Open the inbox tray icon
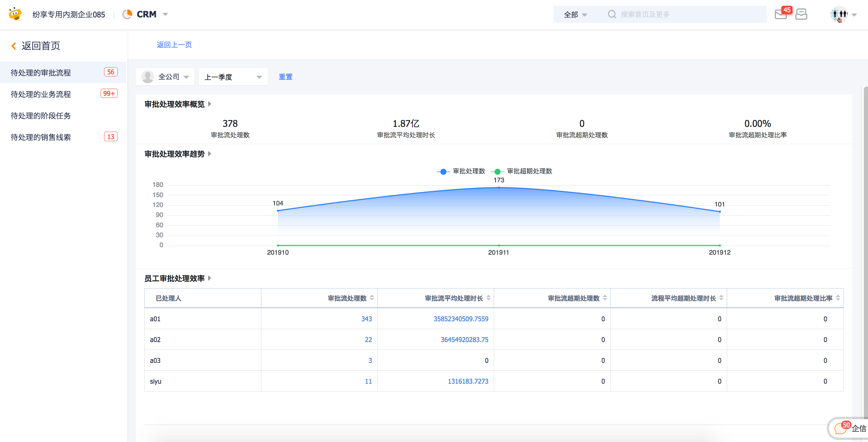 click(x=801, y=14)
